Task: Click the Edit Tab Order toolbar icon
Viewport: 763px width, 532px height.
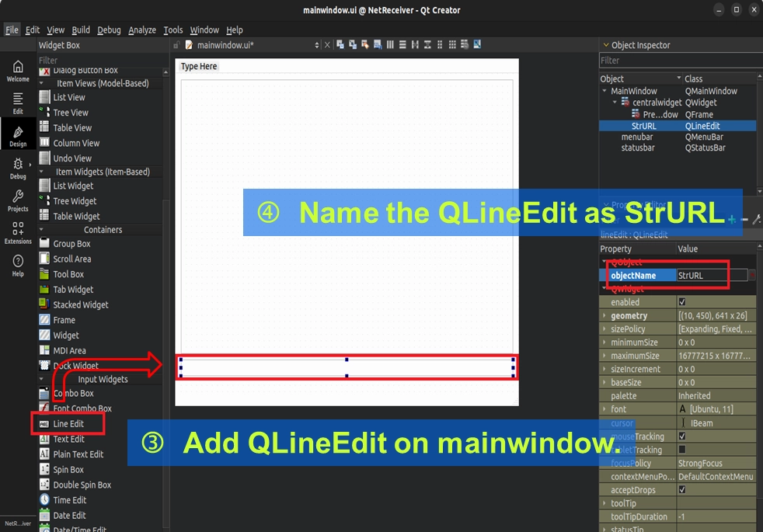Action: pyautogui.click(x=377, y=45)
